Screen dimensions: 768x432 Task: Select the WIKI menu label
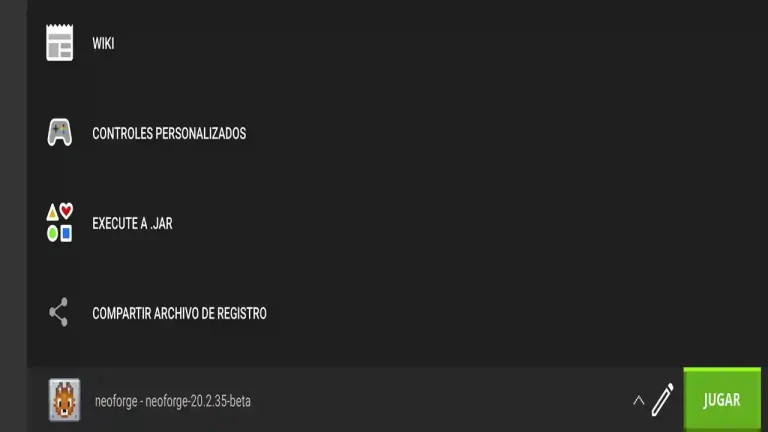point(103,44)
